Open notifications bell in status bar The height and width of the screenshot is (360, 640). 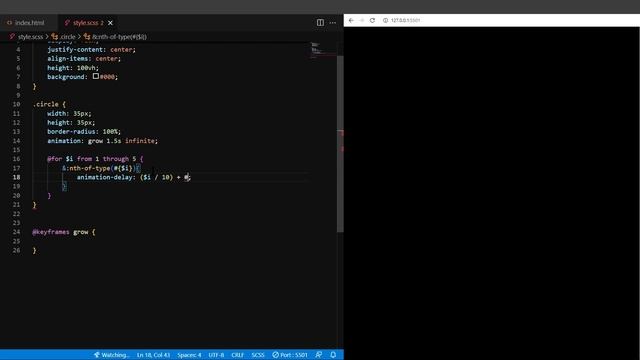(333, 355)
